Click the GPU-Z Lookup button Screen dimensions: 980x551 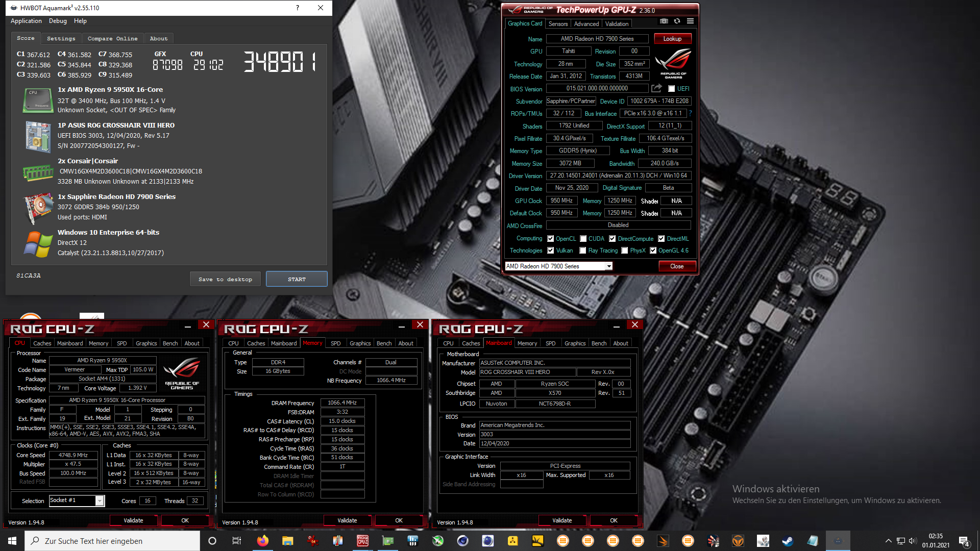coord(672,39)
